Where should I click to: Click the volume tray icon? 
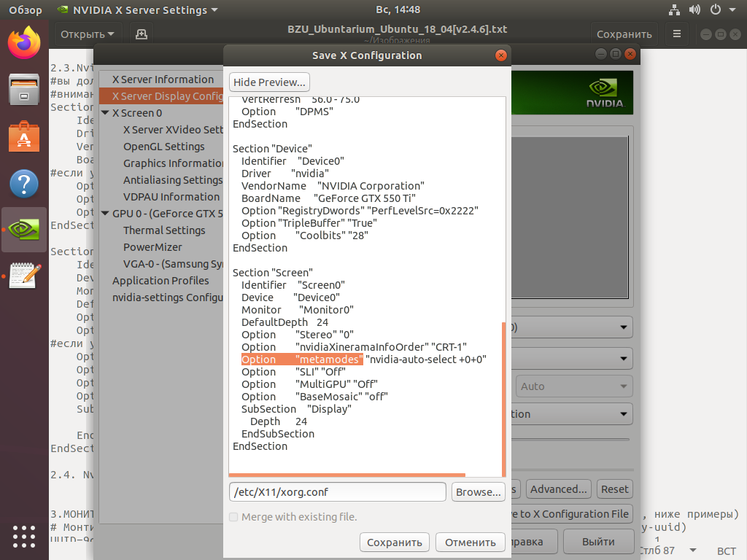tap(694, 9)
